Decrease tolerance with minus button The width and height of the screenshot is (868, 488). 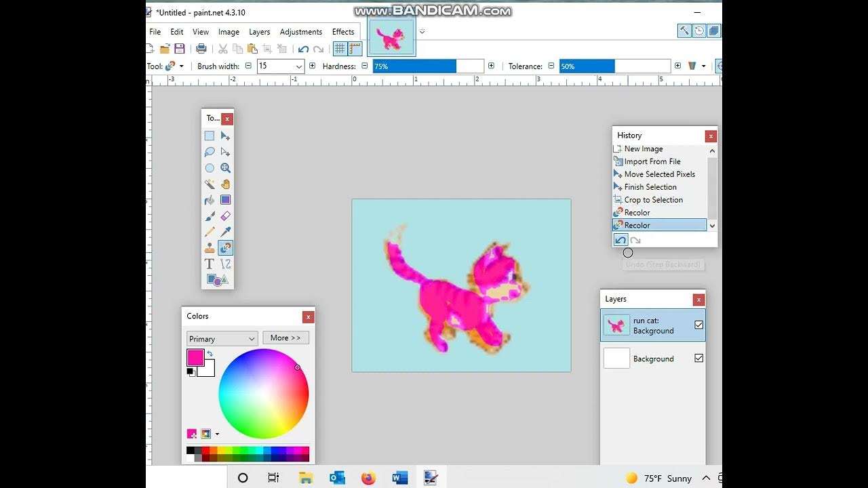point(551,66)
